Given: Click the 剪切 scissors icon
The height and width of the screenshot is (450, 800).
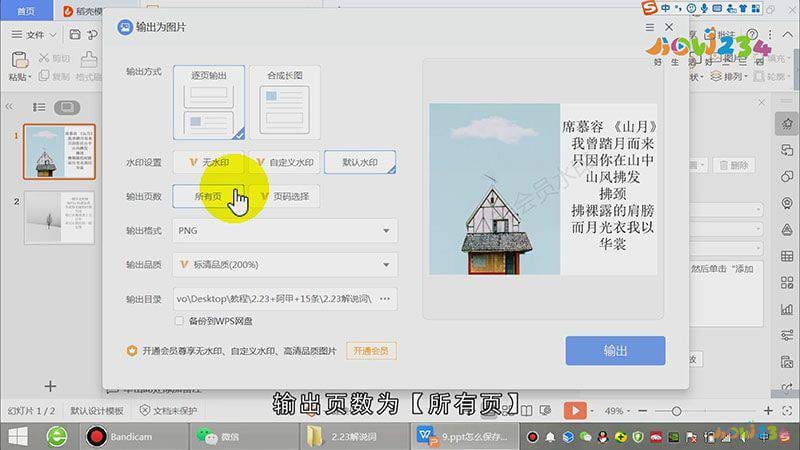Looking at the screenshot, I should [44, 58].
